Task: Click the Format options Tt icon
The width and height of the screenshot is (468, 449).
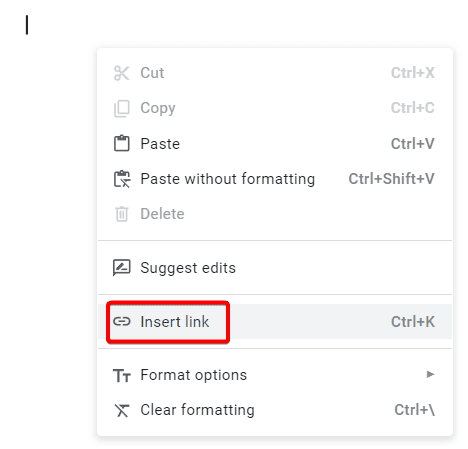Action: (122, 375)
